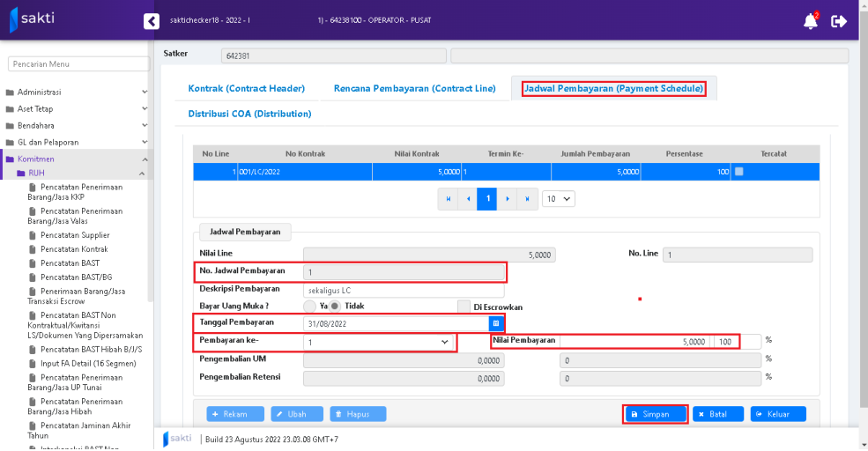Click the logout icon in header

838,21
